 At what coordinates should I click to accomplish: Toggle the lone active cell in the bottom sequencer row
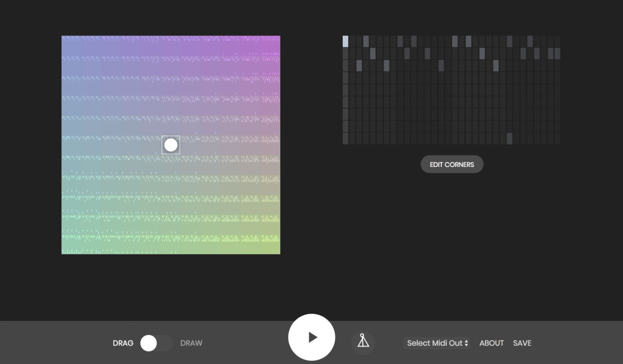pyautogui.click(x=509, y=138)
